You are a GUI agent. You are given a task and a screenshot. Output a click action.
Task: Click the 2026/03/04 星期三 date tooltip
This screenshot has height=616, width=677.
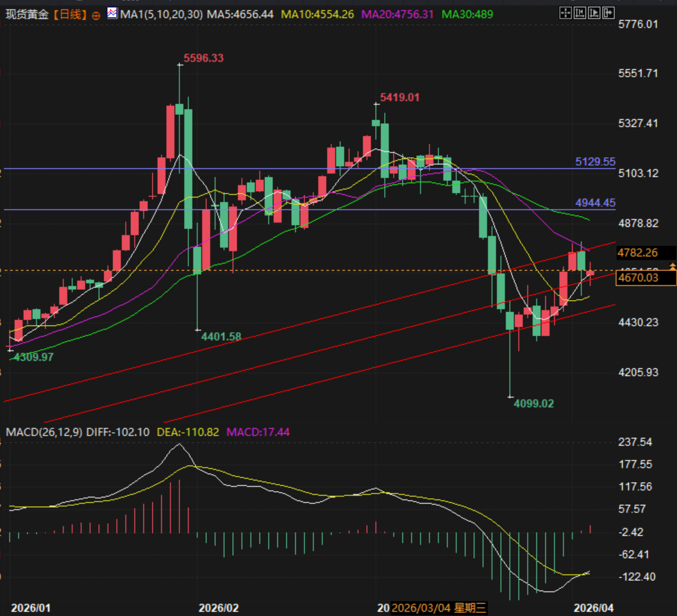coord(439,608)
